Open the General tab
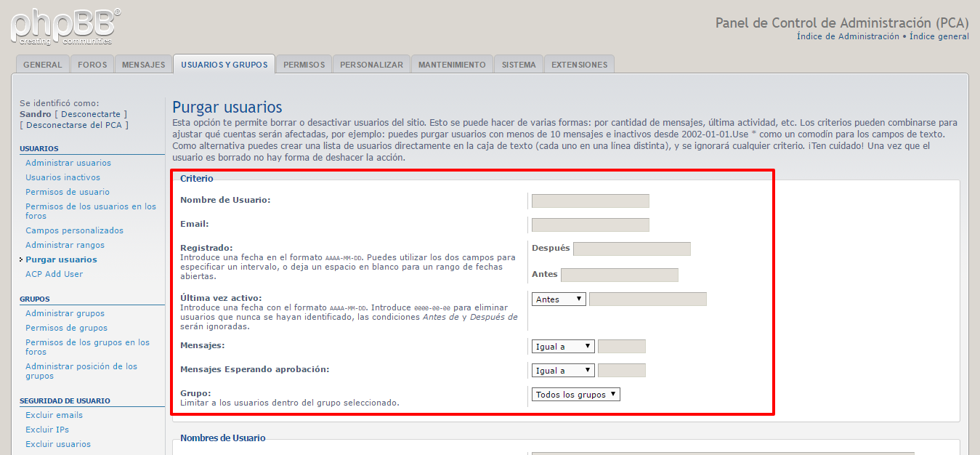The image size is (980, 455). coord(42,65)
